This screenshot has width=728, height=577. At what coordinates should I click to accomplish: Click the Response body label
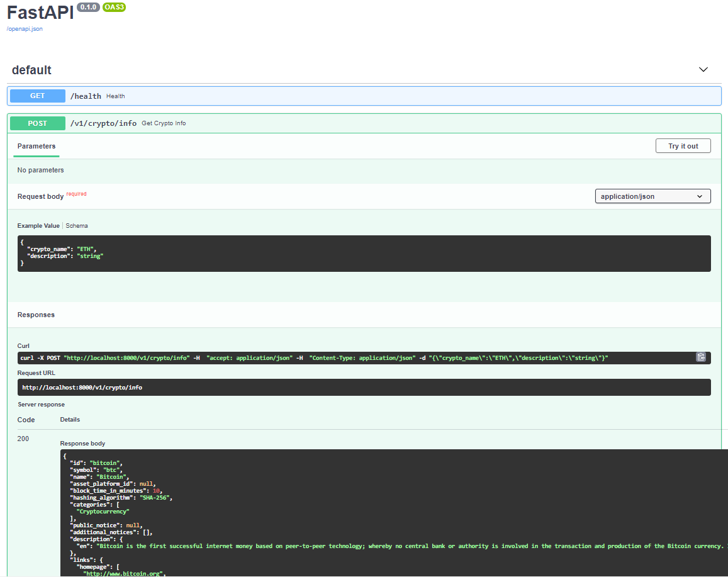[82, 444]
